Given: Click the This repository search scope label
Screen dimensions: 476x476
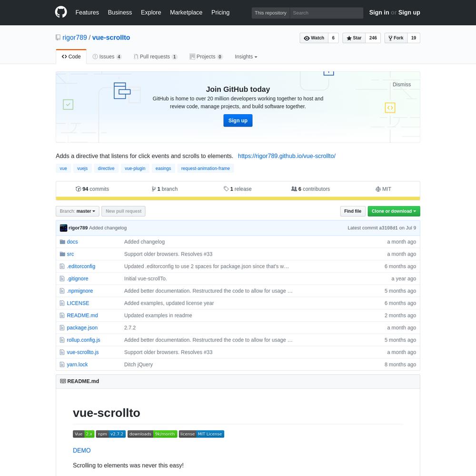Looking at the screenshot, I should [x=270, y=13].
